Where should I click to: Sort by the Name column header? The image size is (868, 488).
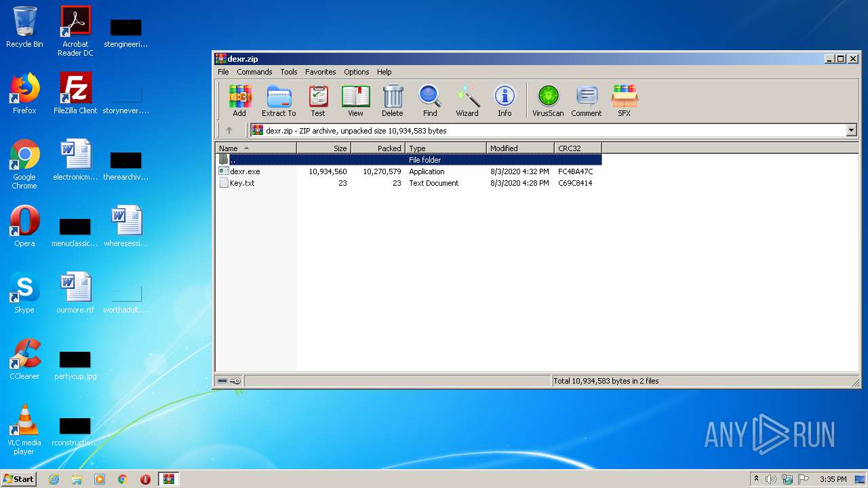click(x=256, y=148)
